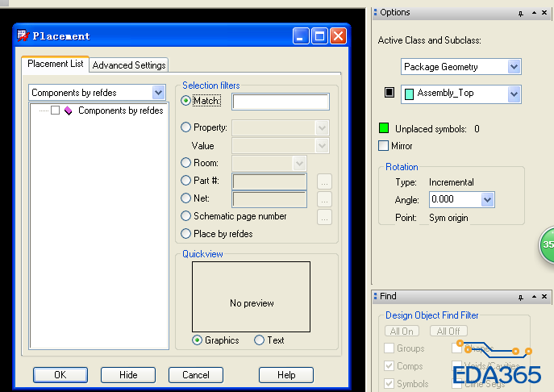The image size is (554, 392).
Task: Click the cyan Assembly_Top color swatch
Action: 409,94
